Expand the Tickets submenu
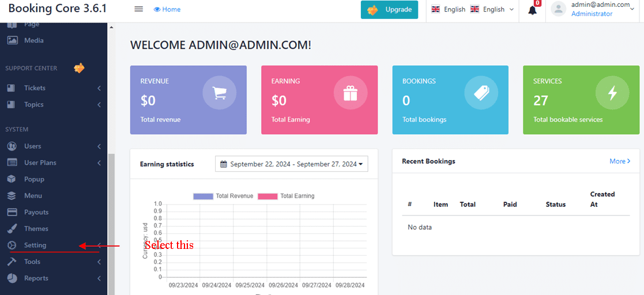The image size is (644, 295). (99, 88)
